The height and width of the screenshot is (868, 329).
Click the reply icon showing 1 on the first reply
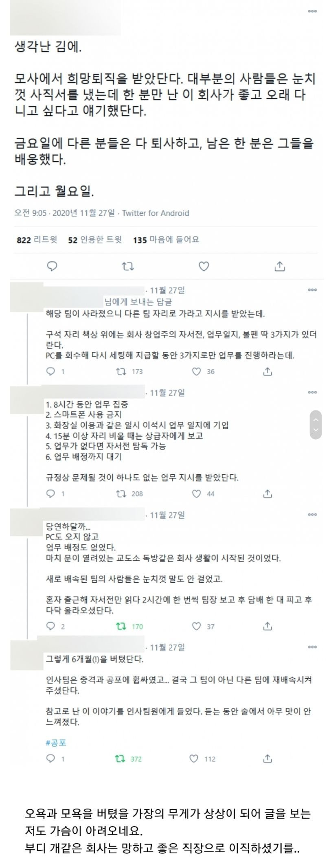point(51,372)
